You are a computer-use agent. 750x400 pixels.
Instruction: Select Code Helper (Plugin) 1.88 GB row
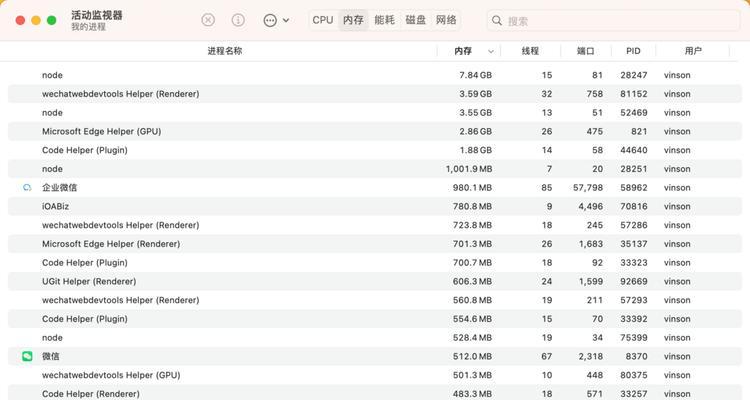point(375,150)
